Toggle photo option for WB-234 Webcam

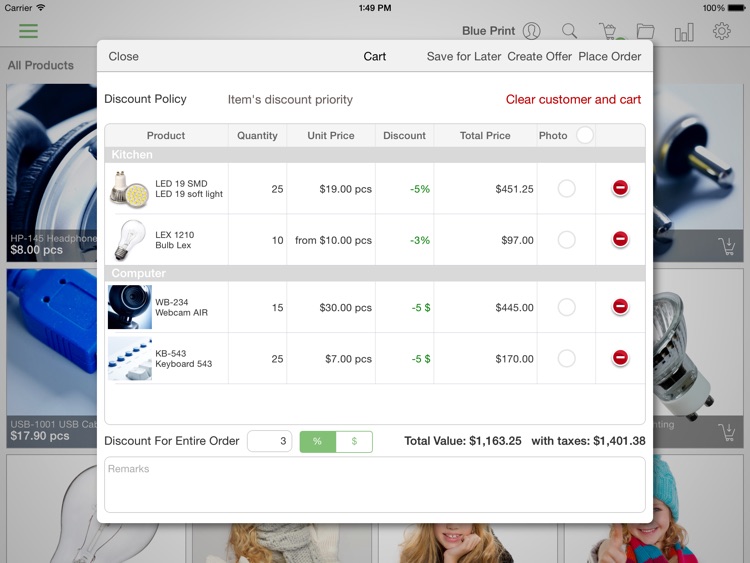click(566, 307)
